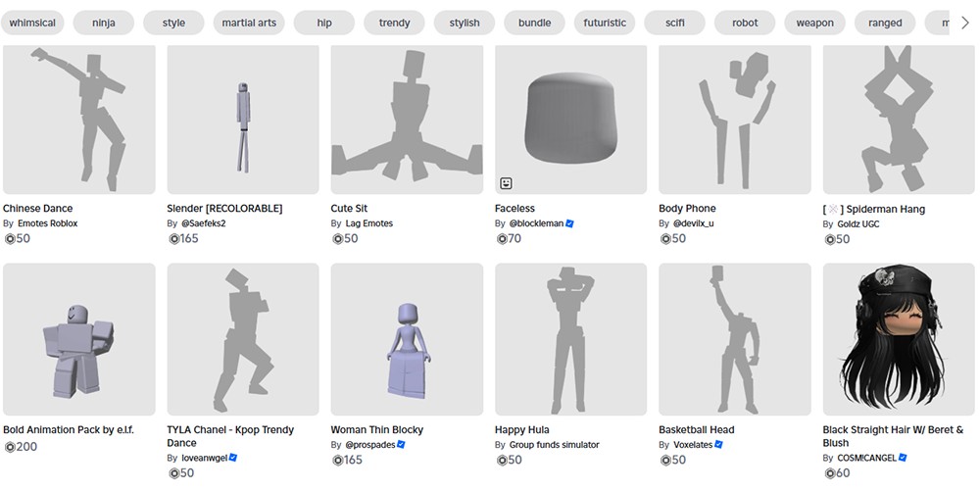Click the Robux icon under Bold Animation Pack
Image resolution: width=980 pixels, height=491 pixels.
click(x=9, y=447)
